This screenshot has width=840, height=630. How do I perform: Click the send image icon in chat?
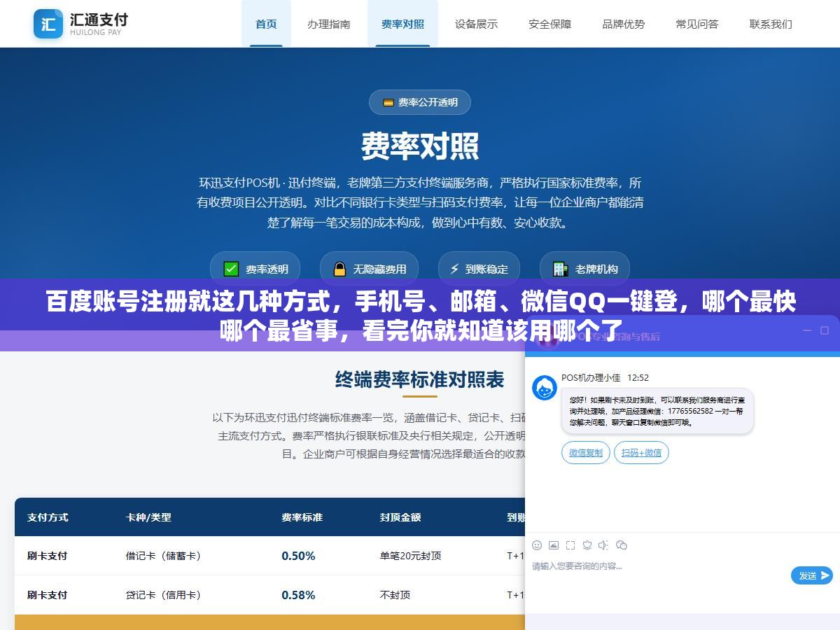click(x=554, y=545)
